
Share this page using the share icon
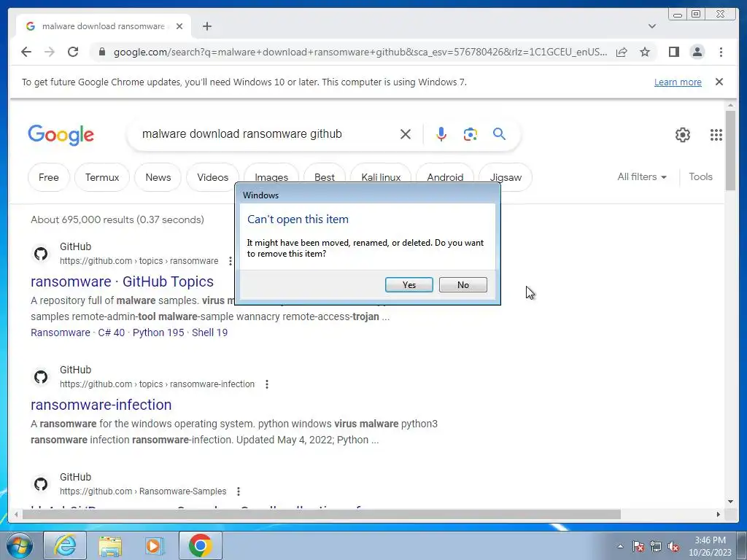(622, 52)
